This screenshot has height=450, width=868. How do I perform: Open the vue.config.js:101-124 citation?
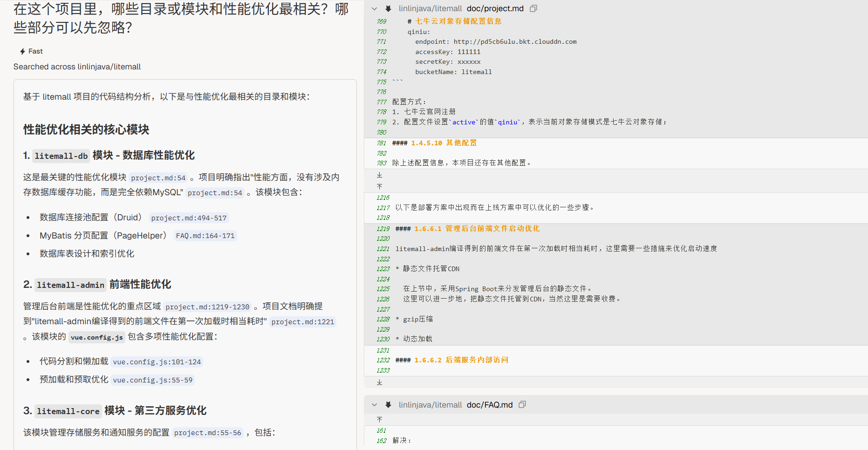pos(157,362)
